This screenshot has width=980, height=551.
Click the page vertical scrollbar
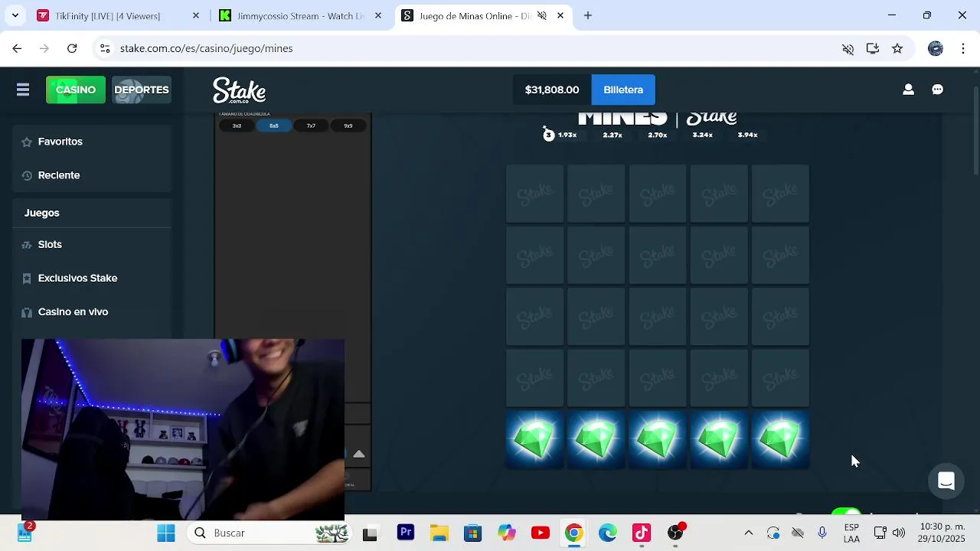tap(975, 130)
